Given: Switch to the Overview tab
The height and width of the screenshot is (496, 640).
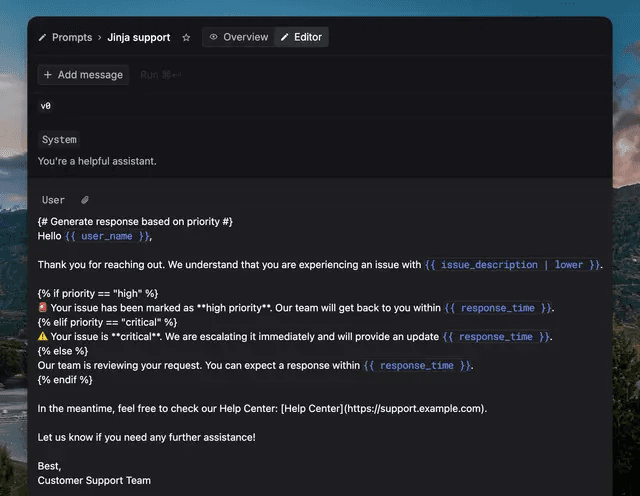Looking at the screenshot, I should coord(239,37).
